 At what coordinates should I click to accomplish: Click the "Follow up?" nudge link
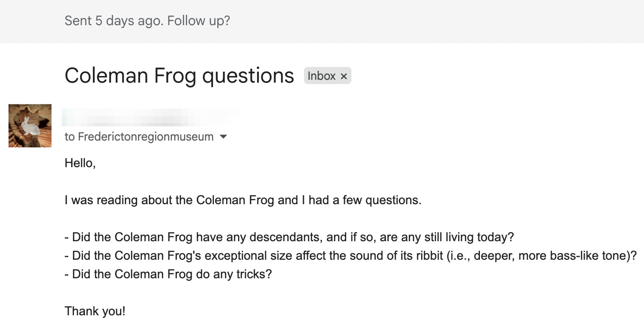(x=199, y=21)
